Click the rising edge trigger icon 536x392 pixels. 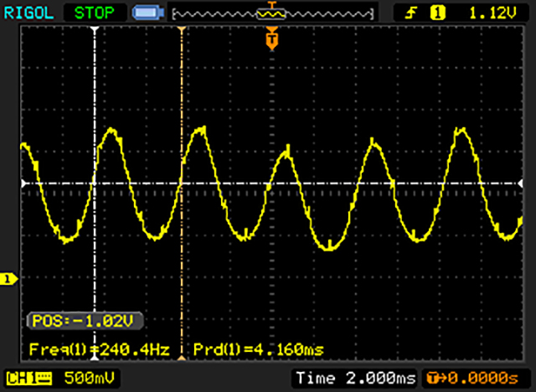coord(411,13)
